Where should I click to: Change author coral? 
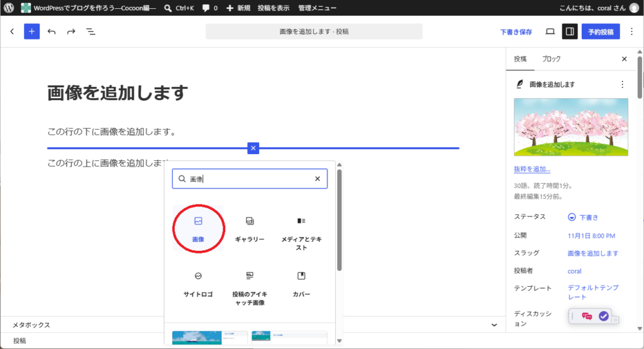click(x=574, y=271)
